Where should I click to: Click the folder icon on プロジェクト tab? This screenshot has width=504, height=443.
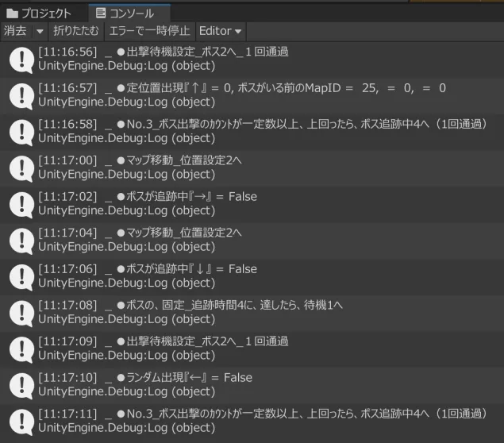[x=12, y=13]
